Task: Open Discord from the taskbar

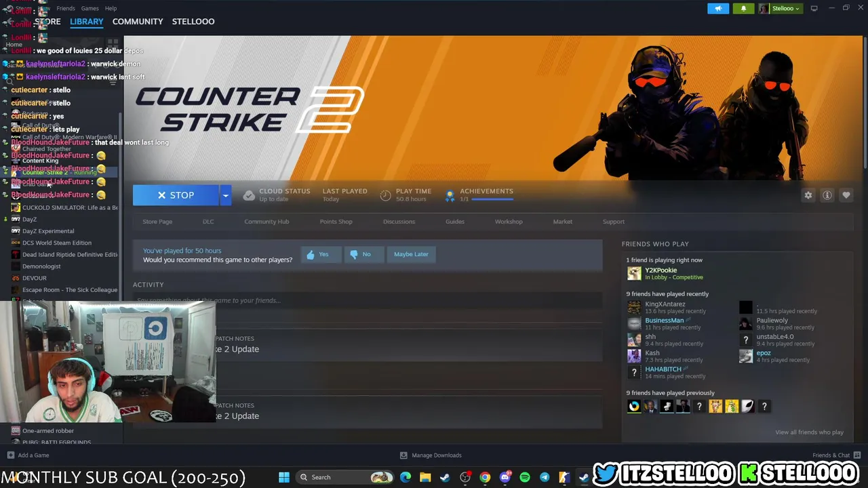Action: coord(505,477)
